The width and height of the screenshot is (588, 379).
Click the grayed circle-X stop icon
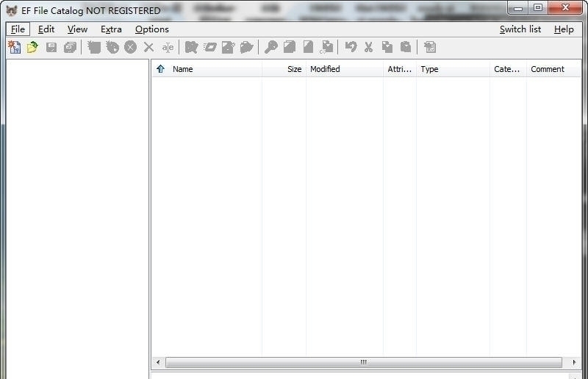(x=131, y=47)
